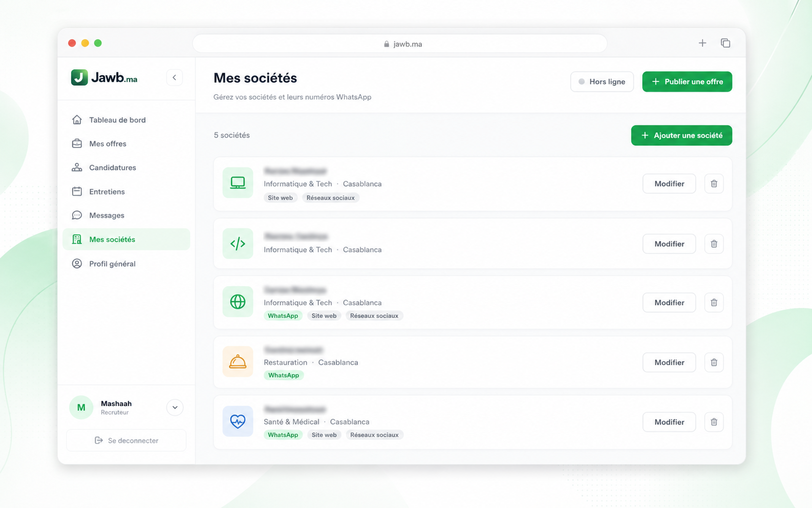Click Réseaux sociaux tag on Santé & Médical company

[x=374, y=435]
